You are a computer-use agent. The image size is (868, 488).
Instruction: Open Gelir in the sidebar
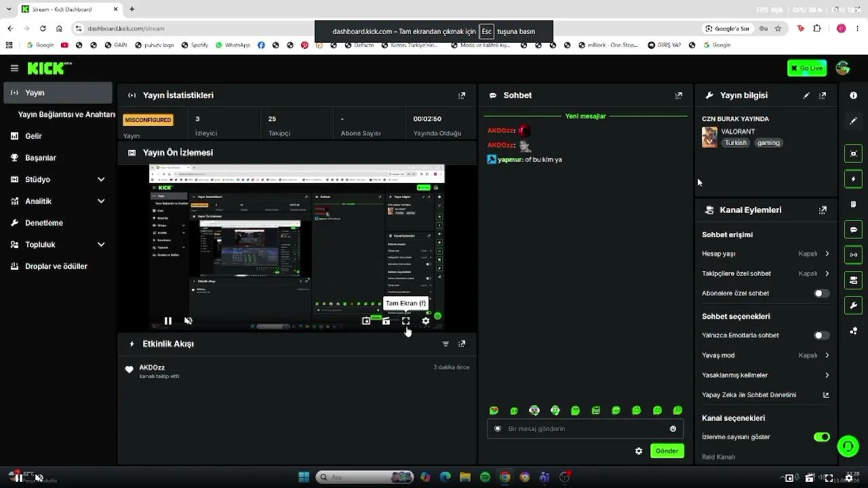tap(58, 136)
